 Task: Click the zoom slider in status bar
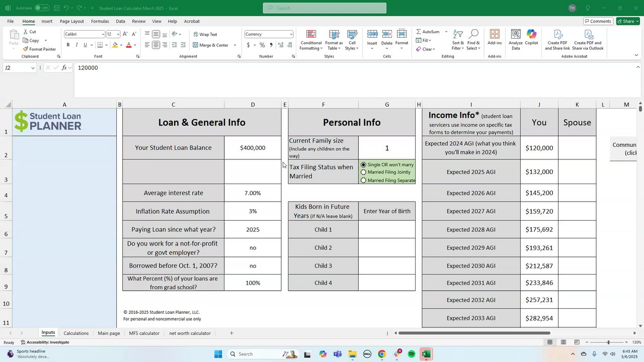click(608, 342)
